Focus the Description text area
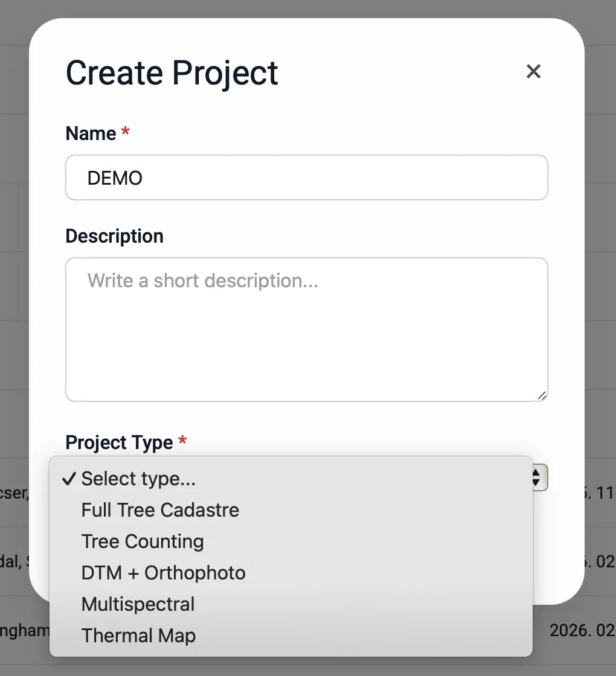Screen dimensions: 616x676 click(x=306, y=329)
